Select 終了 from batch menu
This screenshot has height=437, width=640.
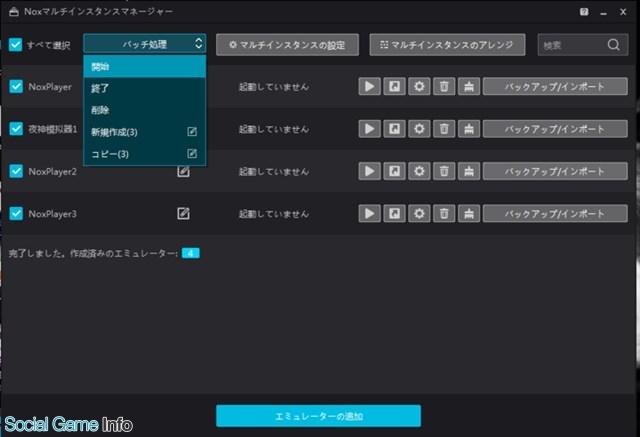(144, 88)
